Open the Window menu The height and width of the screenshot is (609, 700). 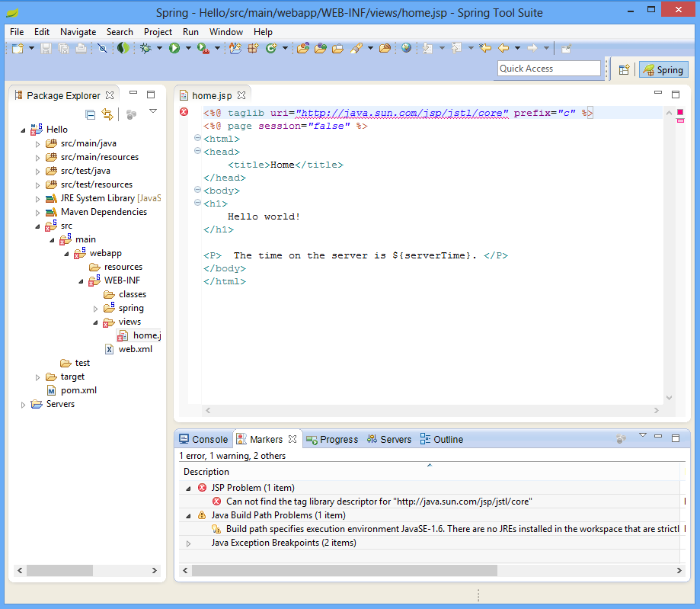coord(225,32)
